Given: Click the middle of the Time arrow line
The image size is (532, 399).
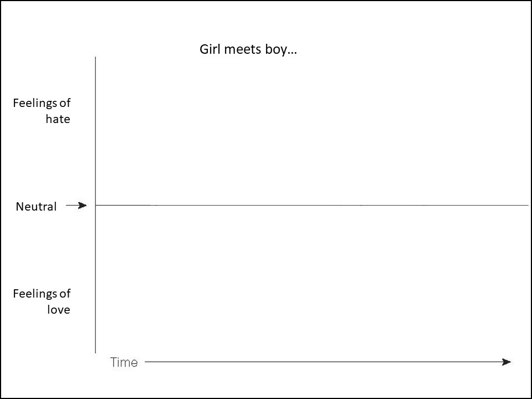Looking at the screenshot, I should click(x=327, y=362).
